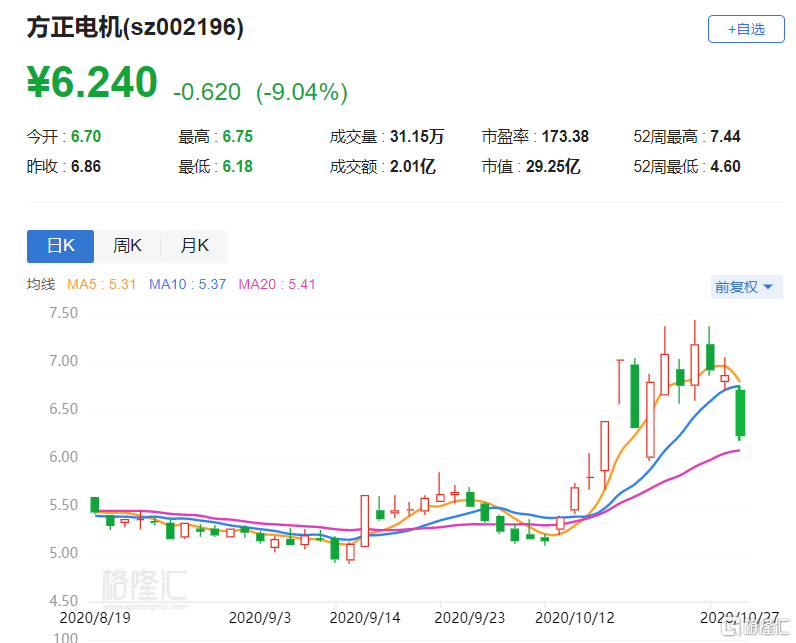Toggle the MA20 moving average legend
This screenshot has width=796, height=643.
click(277, 284)
